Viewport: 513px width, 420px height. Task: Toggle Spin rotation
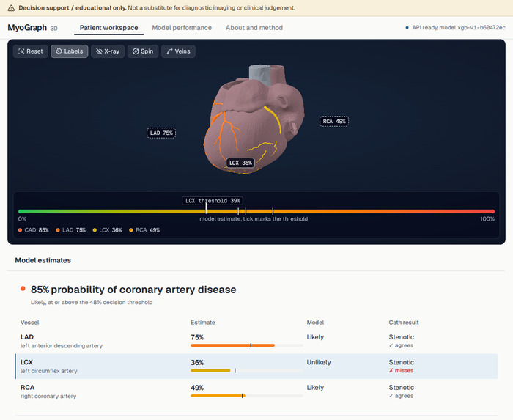pos(143,51)
